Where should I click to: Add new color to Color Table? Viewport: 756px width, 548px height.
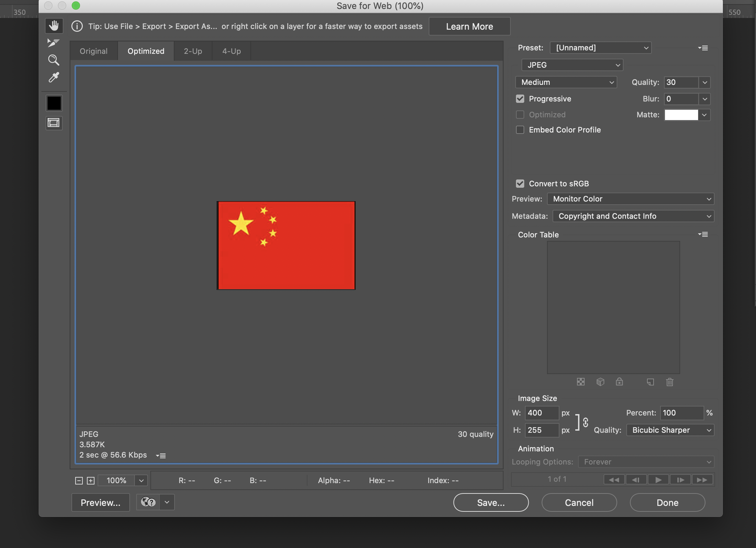tap(650, 382)
